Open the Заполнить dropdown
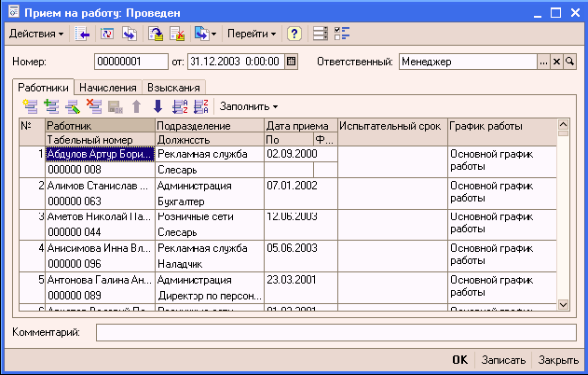 [248, 105]
